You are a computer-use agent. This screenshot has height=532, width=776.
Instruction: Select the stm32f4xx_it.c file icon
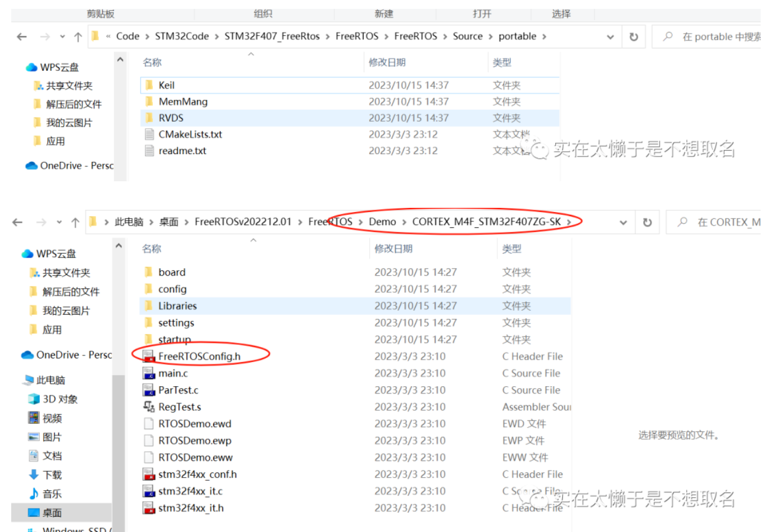point(149,491)
